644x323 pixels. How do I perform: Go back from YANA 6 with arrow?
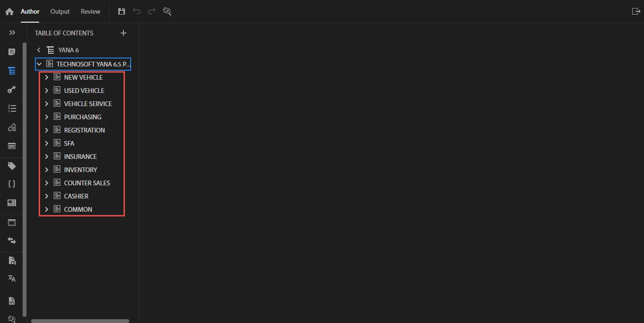pos(39,50)
